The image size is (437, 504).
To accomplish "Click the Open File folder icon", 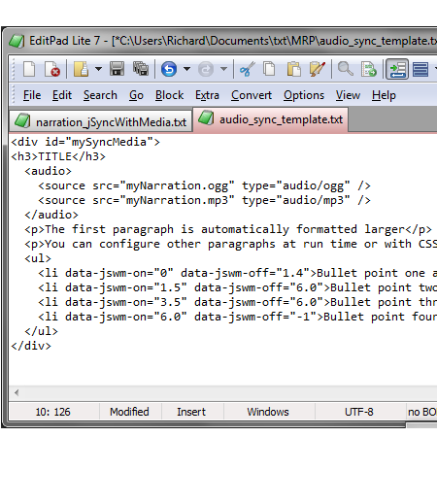I will (x=81, y=69).
